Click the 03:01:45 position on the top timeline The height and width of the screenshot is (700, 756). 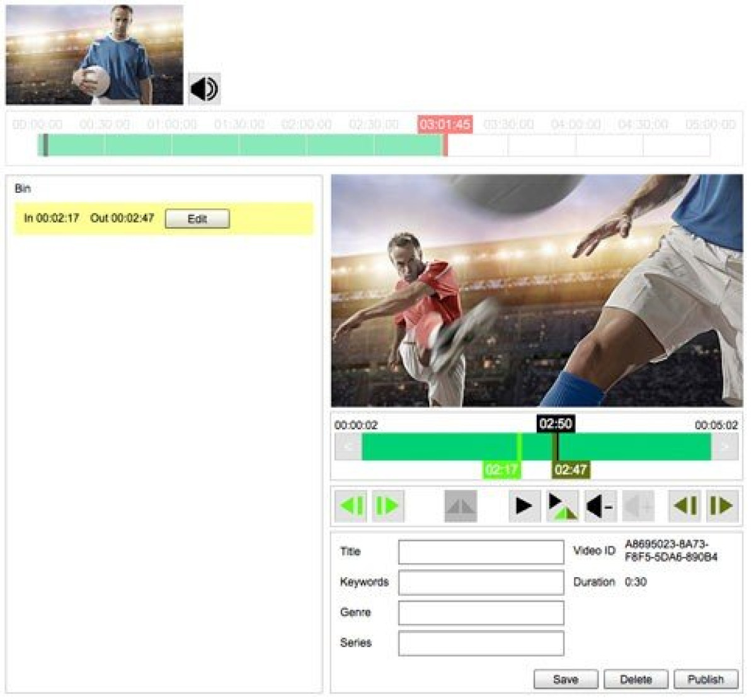[445, 124]
